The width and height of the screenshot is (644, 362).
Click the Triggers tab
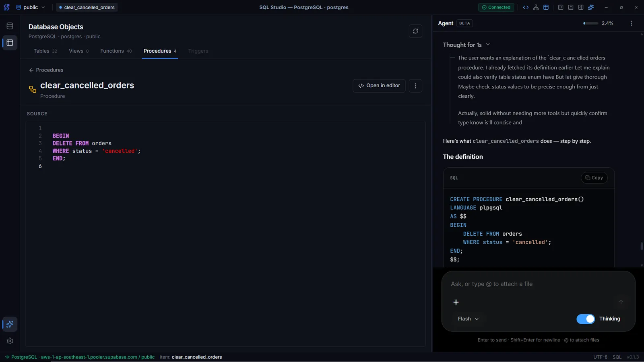198,51
